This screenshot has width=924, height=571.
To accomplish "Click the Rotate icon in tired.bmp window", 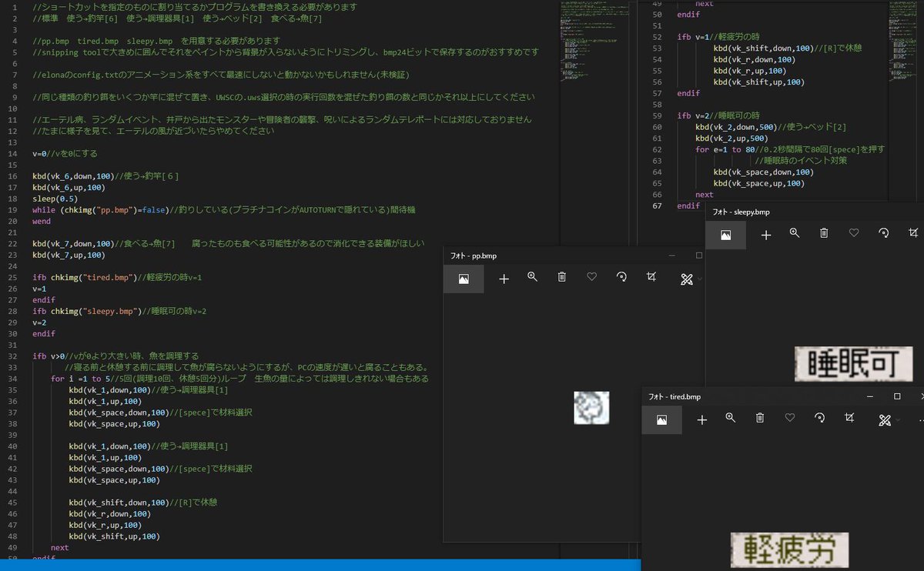I will [819, 419].
